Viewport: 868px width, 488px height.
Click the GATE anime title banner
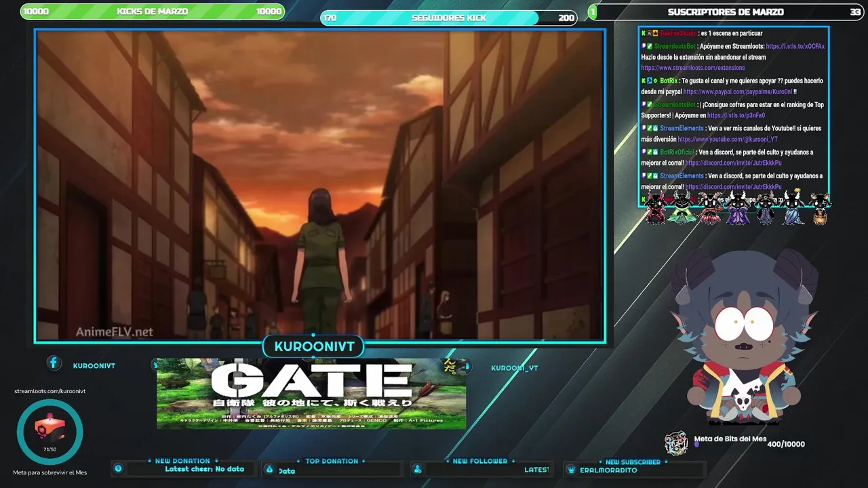311,394
